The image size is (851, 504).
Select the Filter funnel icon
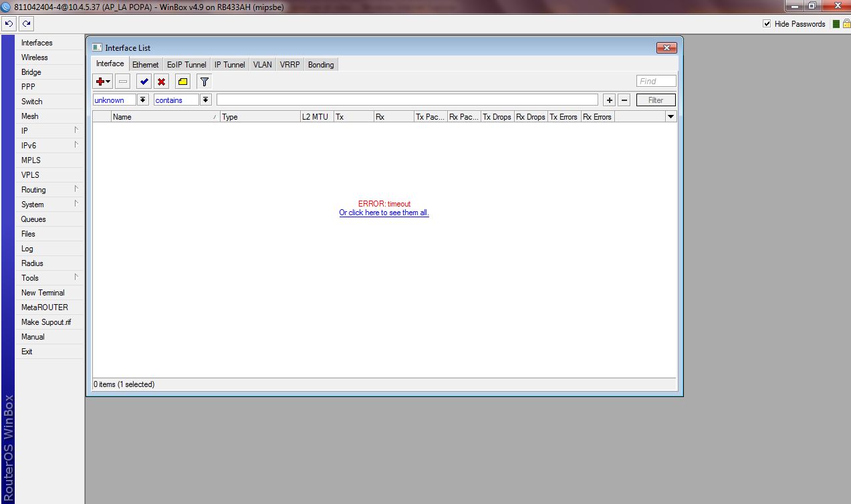pos(203,81)
